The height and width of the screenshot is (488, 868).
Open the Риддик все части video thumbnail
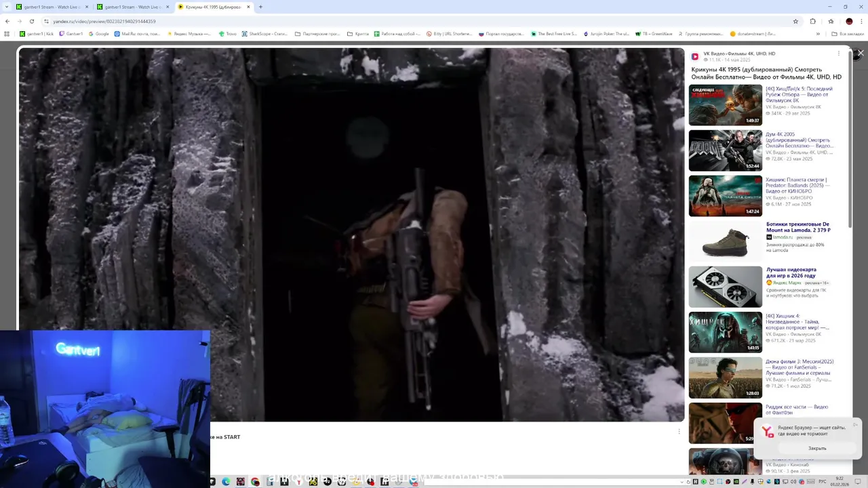tap(726, 423)
